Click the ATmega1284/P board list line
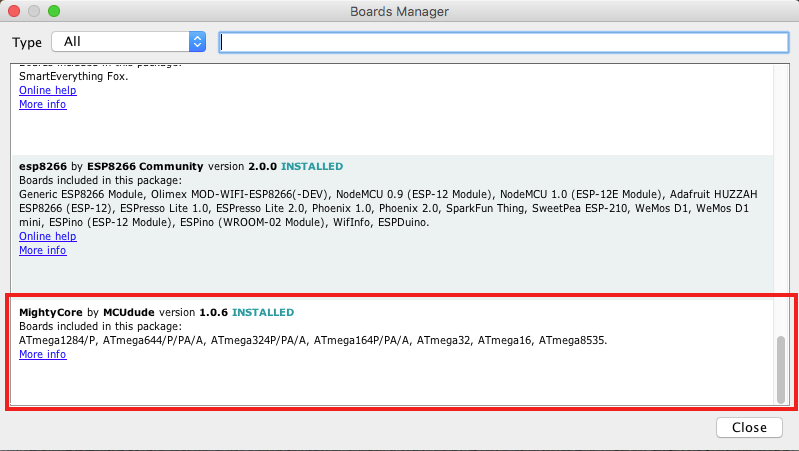This screenshot has height=451, width=799. 313,340
